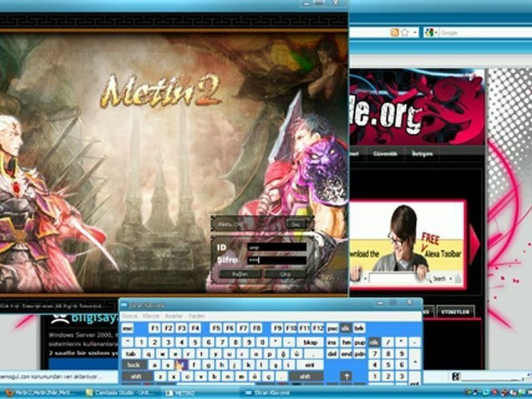Open the dropdown arrow beside the bookmark star
532x399 pixels.
click(415, 33)
